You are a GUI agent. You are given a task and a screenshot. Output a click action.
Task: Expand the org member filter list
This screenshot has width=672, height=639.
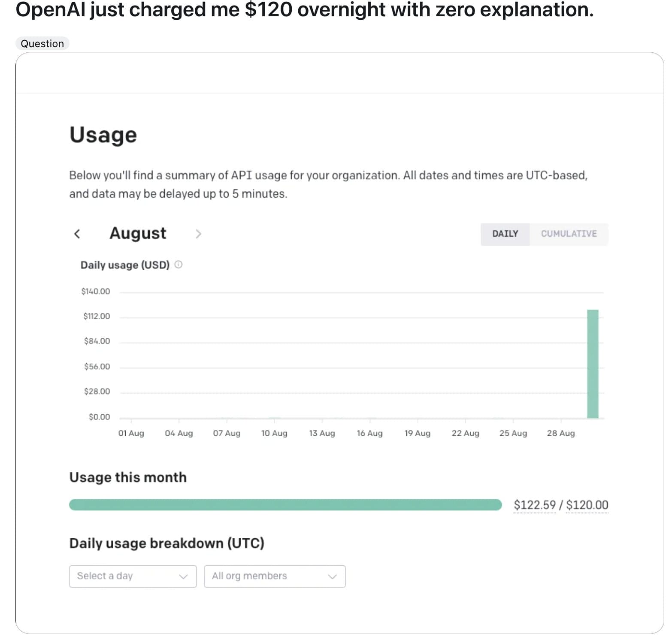tap(275, 576)
